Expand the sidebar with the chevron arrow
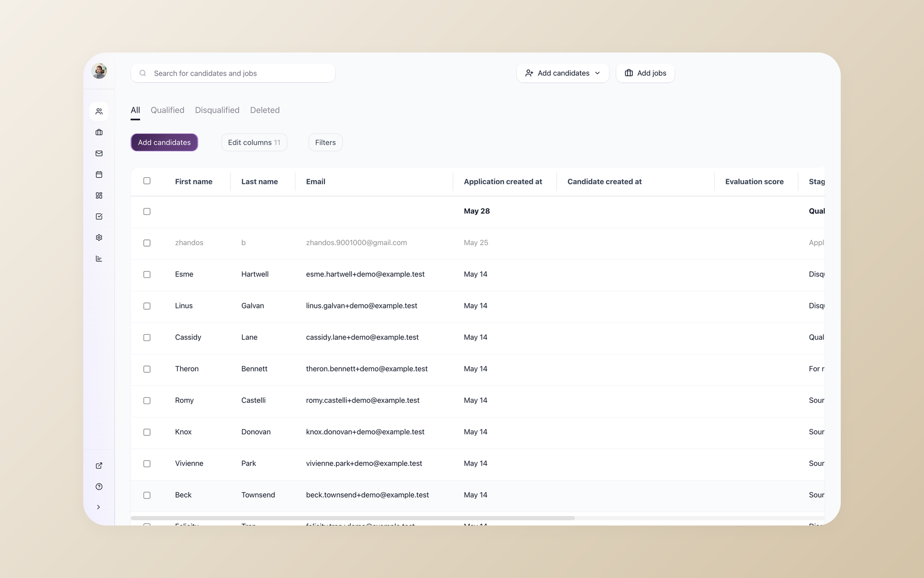Screen dimensions: 924x578 [x=99, y=507]
